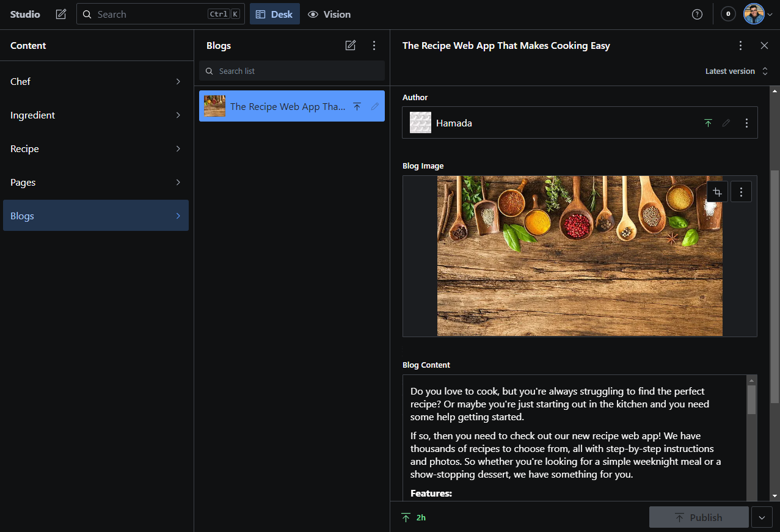Viewport: 780px width, 532px height.
Task: Open the help icon in the top bar
Action: click(x=697, y=14)
